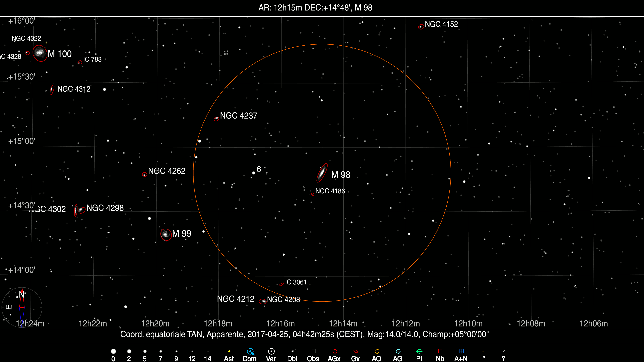Image resolution: width=644 pixels, height=362 pixels.
Task: Click the yellow asteroid diamond legend symbol
Action: pos(229,351)
